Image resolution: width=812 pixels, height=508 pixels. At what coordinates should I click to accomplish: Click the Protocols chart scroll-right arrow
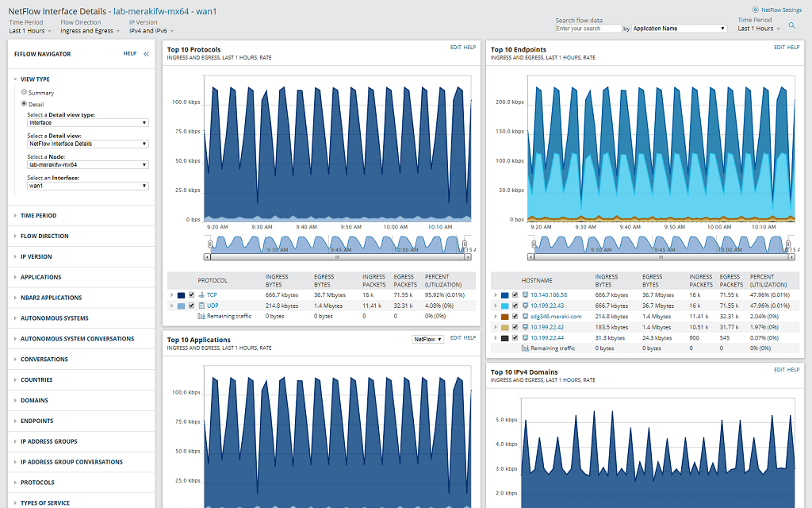pos(468,257)
